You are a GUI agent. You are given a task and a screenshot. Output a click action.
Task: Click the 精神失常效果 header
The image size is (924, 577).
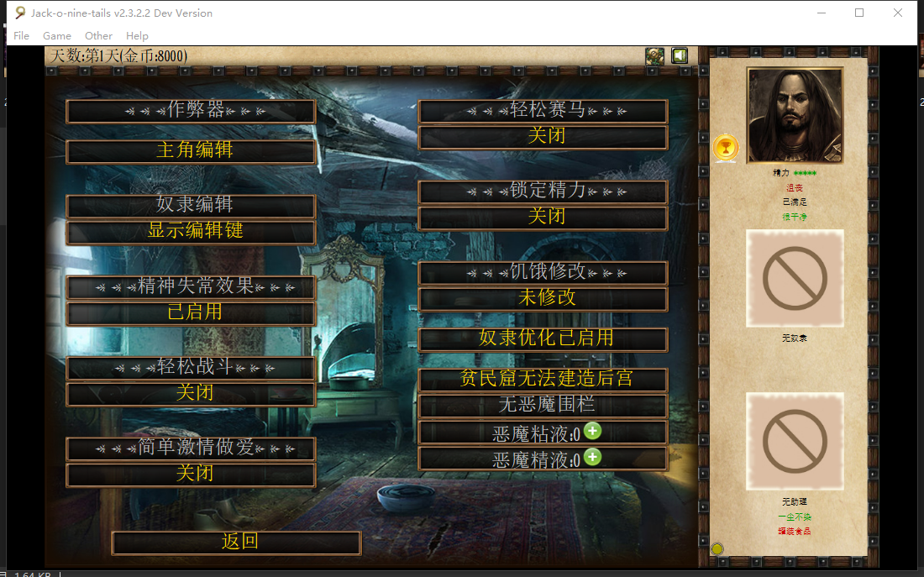191,287
